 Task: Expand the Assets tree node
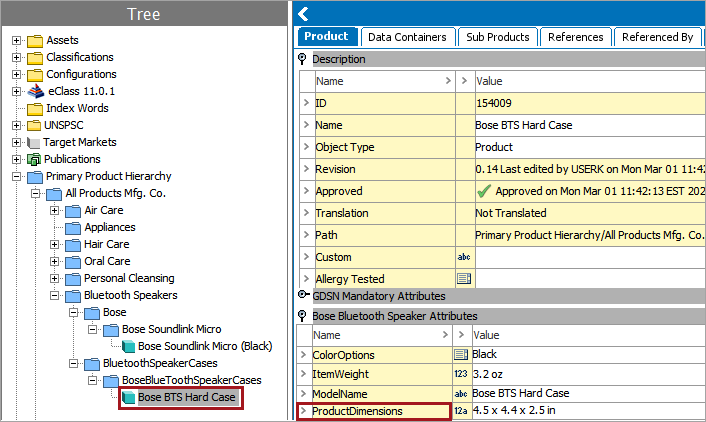[16, 41]
